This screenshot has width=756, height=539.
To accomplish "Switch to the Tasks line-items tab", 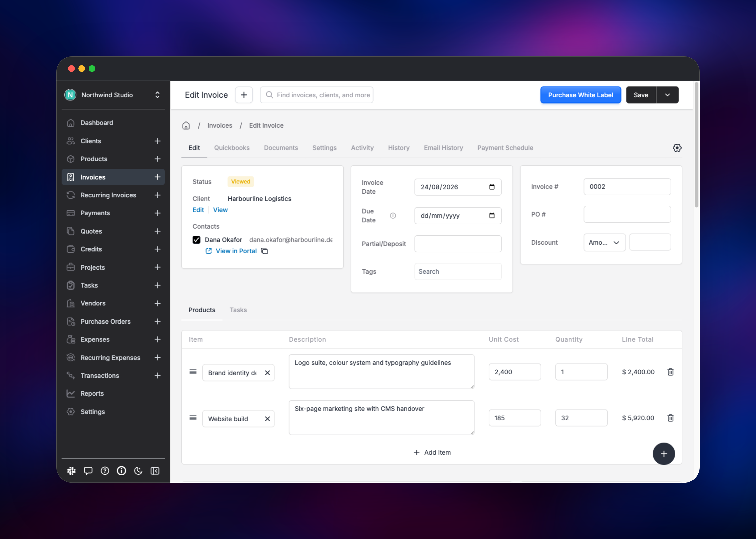I will click(x=238, y=310).
